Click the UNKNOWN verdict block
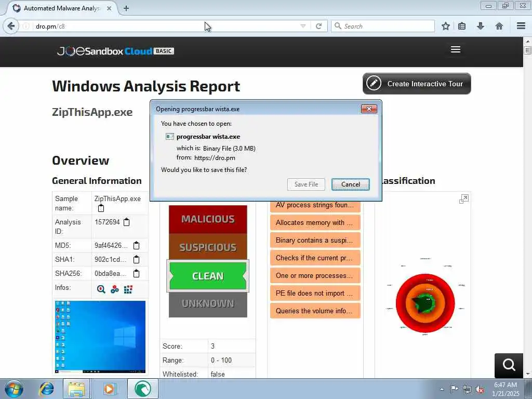The width and height of the screenshot is (532, 399). point(208,304)
